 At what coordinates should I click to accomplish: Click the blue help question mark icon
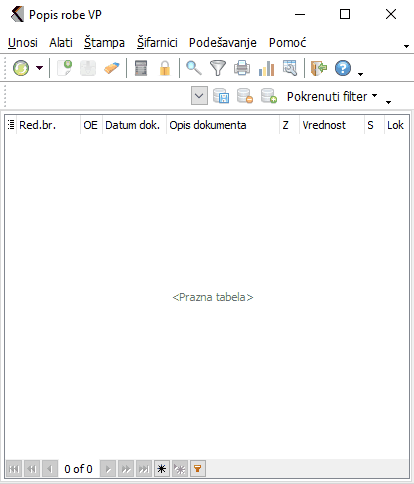pos(343,68)
